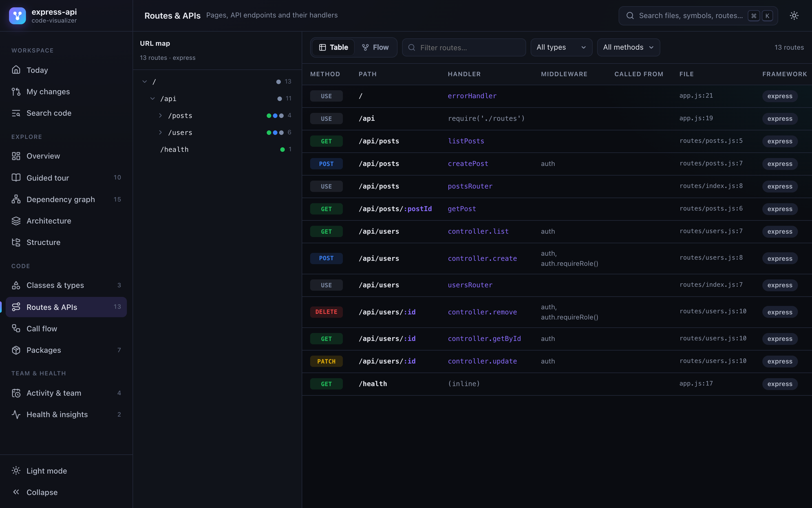Expand the /posts tree node
The height and width of the screenshot is (508, 812).
click(x=160, y=116)
